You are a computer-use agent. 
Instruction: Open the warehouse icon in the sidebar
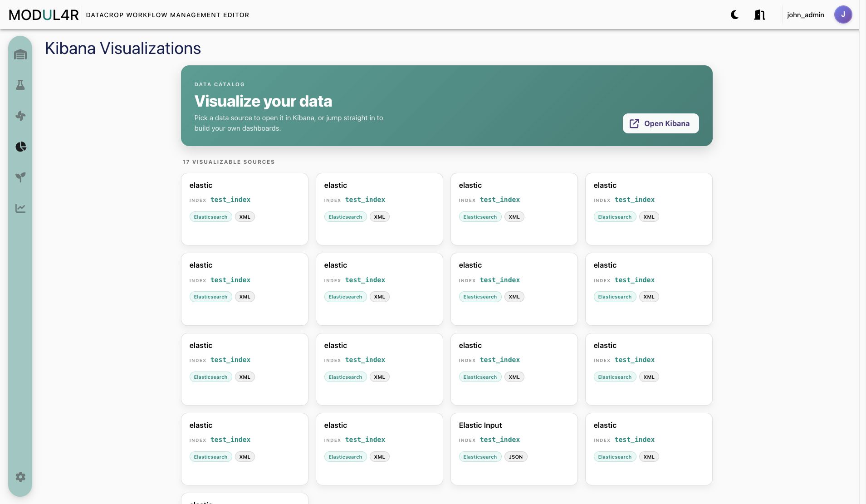20,54
